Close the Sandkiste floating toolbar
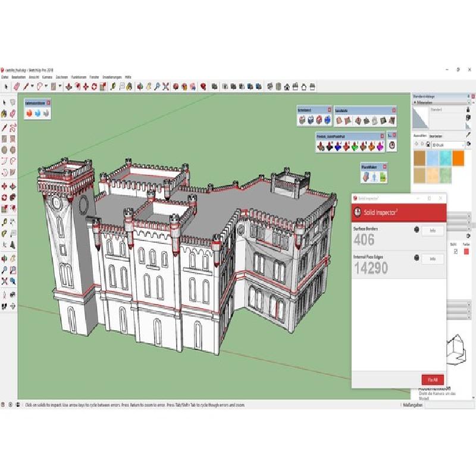 click(394, 110)
